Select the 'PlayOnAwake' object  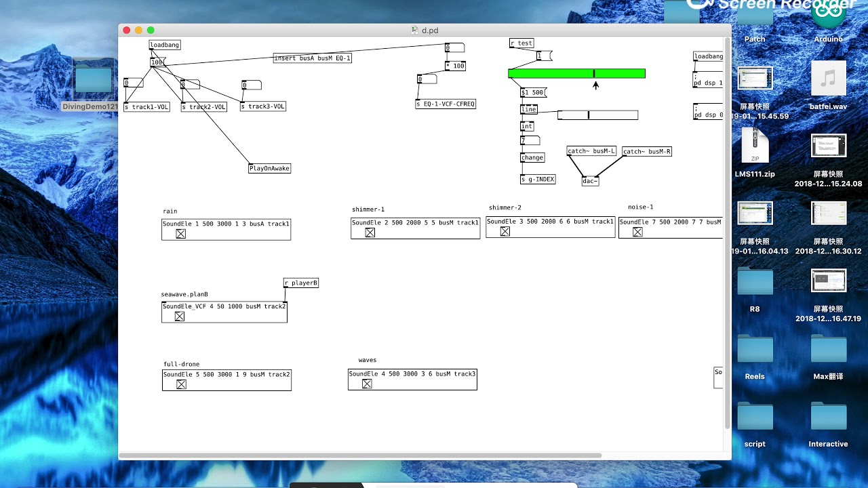tap(269, 168)
